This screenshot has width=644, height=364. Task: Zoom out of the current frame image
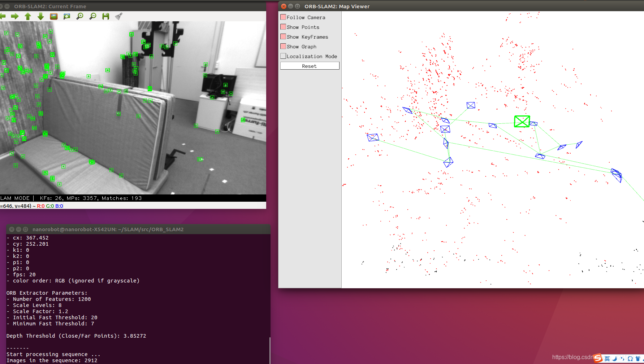93,16
